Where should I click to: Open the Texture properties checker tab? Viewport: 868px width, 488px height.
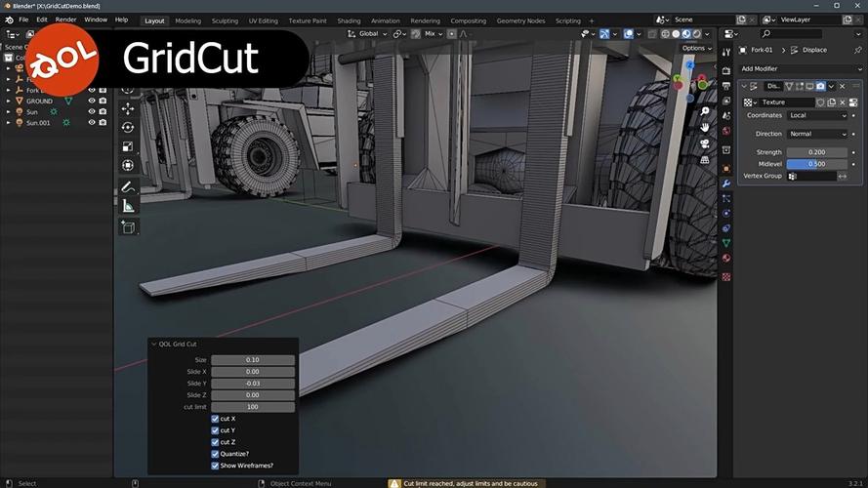pos(726,276)
